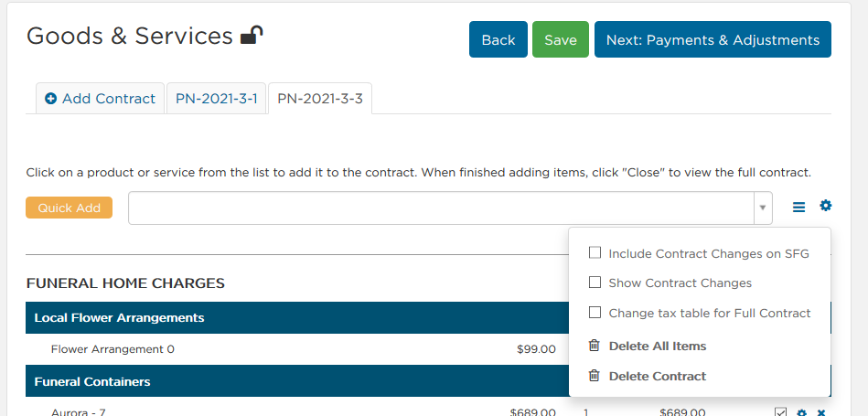Open gear options for the Aurora - 7 row
This screenshot has width=868, height=416.
[801, 412]
